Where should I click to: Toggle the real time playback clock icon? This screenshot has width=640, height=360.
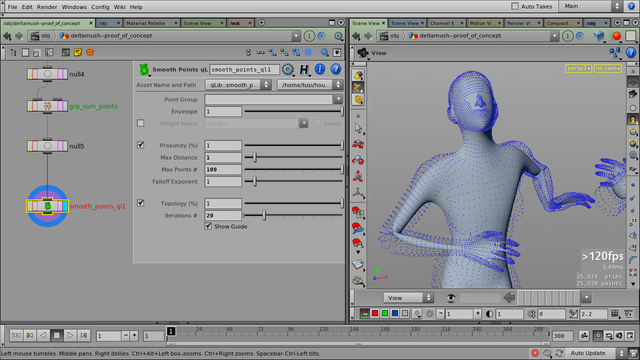click(x=598, y=336)
